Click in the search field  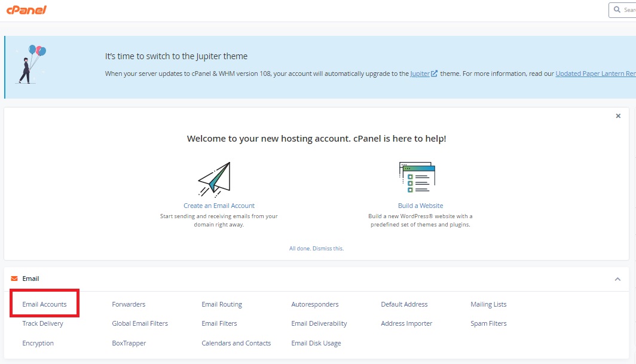623,10
